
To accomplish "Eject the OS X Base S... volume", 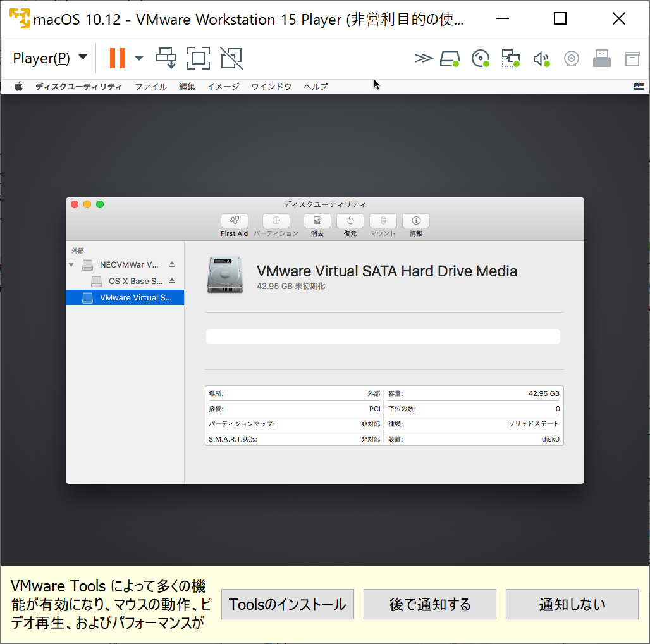I will tap(172, 281).
